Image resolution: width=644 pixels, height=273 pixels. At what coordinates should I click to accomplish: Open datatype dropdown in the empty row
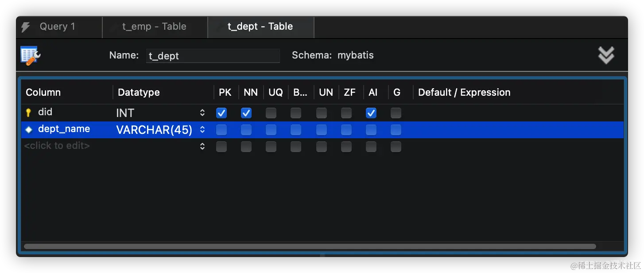[x=202, y=146]
